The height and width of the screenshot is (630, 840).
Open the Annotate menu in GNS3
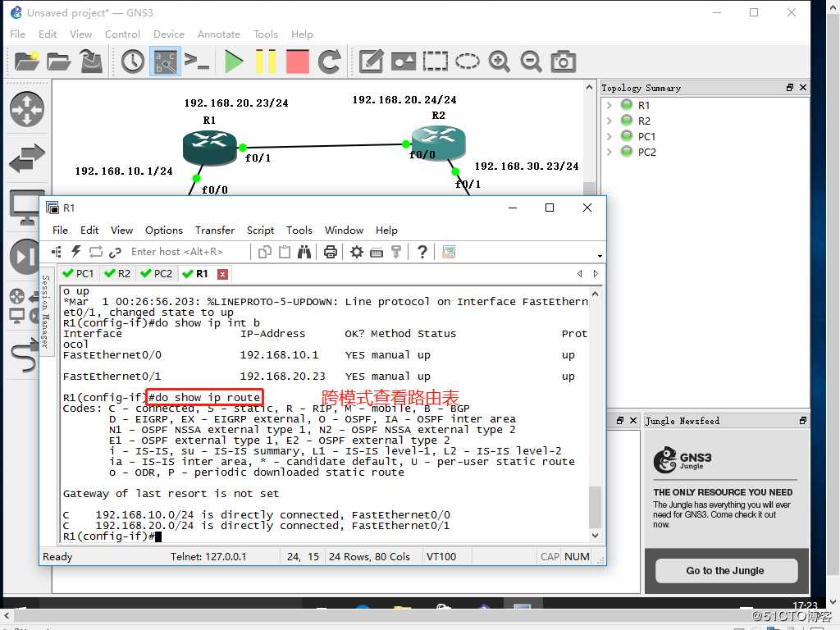coord(218,34)
